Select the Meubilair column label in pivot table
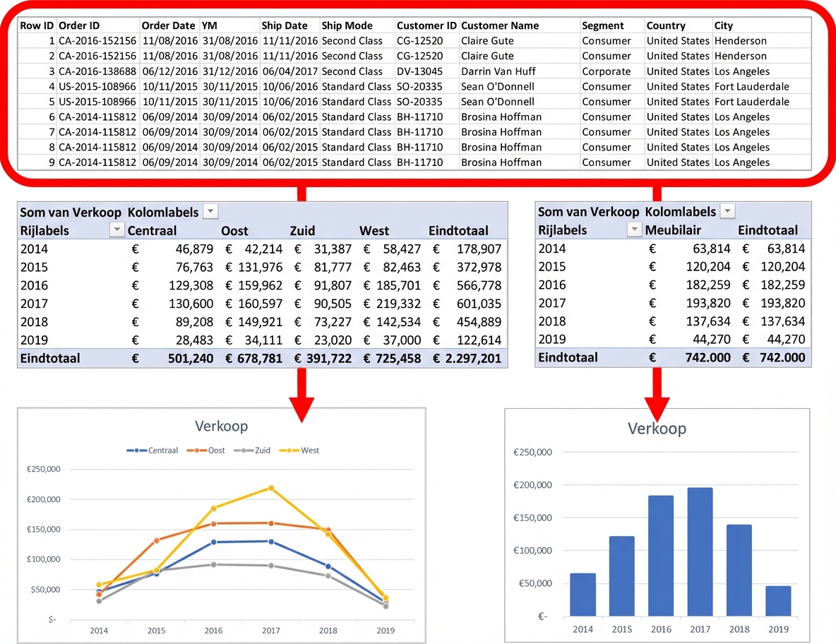This screenshot has height=644, width=836. (x=675, y=230)
